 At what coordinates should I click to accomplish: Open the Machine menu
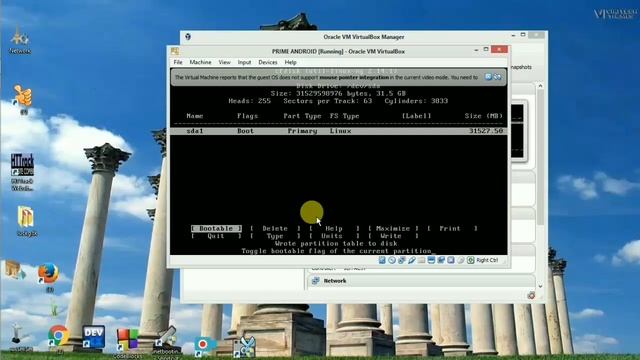point(200,62)
